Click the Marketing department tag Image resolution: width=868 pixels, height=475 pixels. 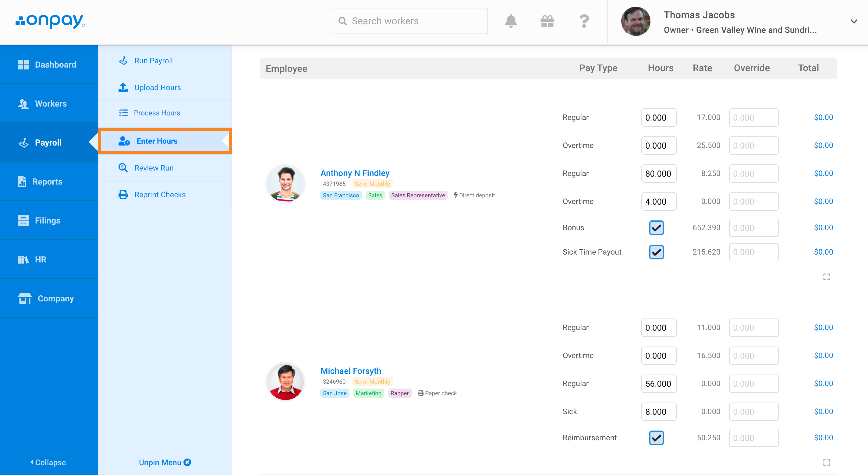click(368, 393)
